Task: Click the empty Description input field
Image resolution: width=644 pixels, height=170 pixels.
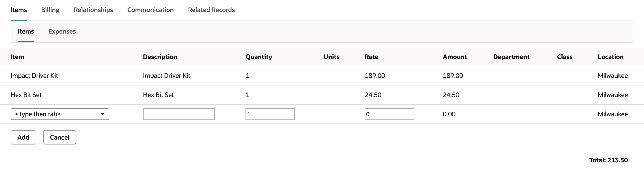Action: 179,114
